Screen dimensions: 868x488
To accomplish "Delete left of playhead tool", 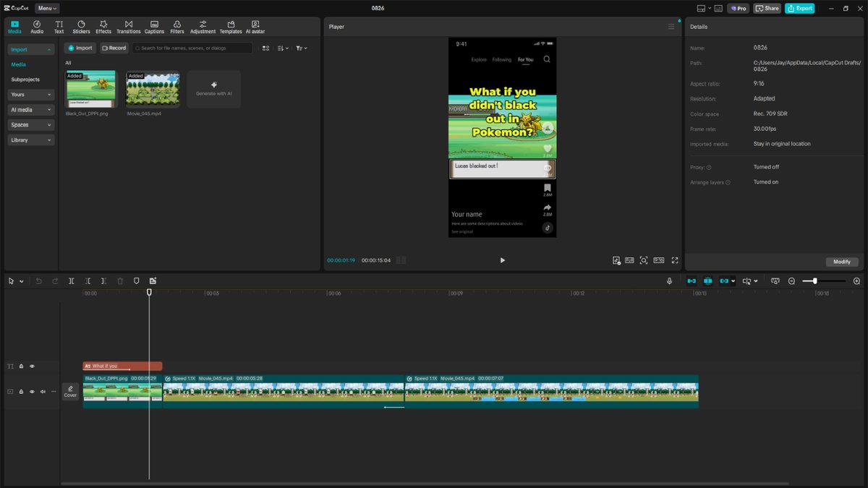I will pos(88,281).
